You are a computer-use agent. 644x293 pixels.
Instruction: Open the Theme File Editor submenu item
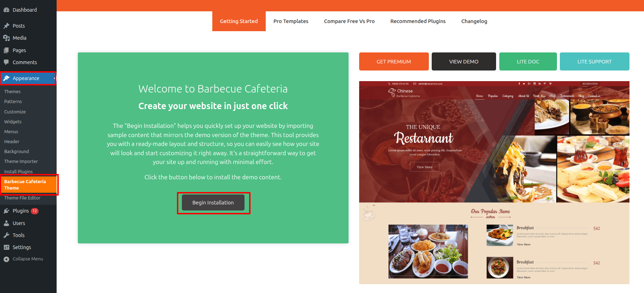coord(22,198)
